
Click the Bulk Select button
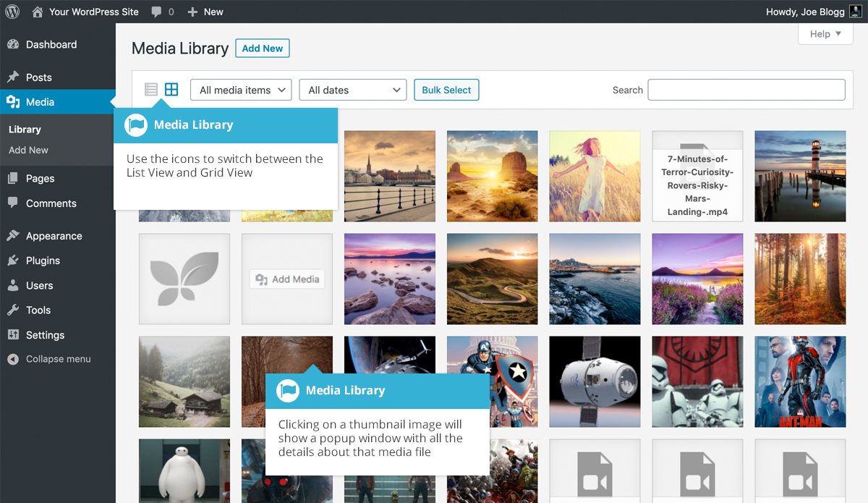446,90
